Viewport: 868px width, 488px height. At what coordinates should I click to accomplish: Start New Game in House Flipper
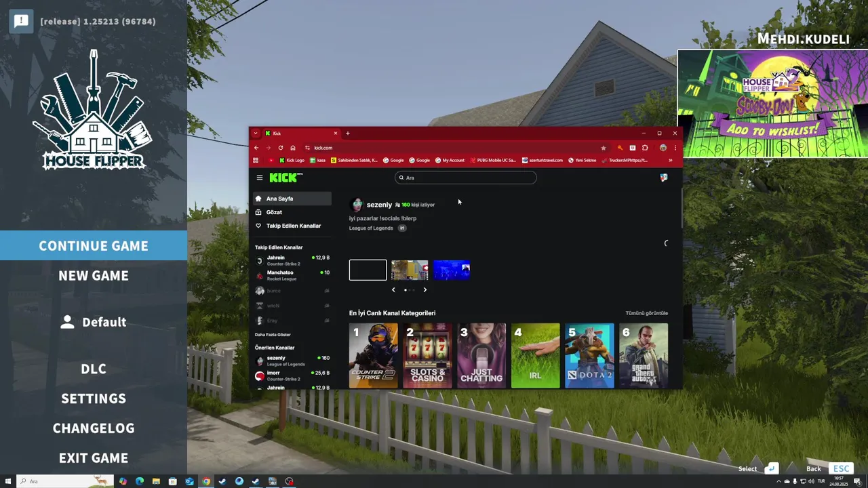pos(94,275)
